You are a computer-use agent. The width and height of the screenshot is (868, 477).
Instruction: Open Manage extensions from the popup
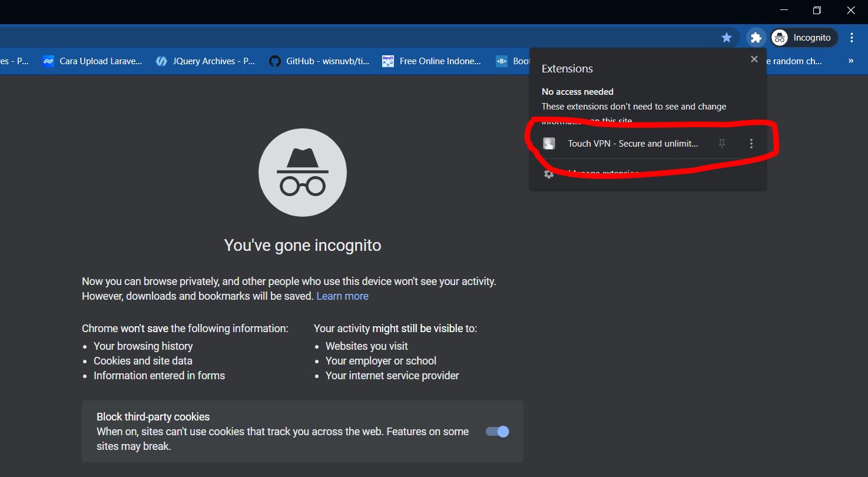tap(602, 174)
